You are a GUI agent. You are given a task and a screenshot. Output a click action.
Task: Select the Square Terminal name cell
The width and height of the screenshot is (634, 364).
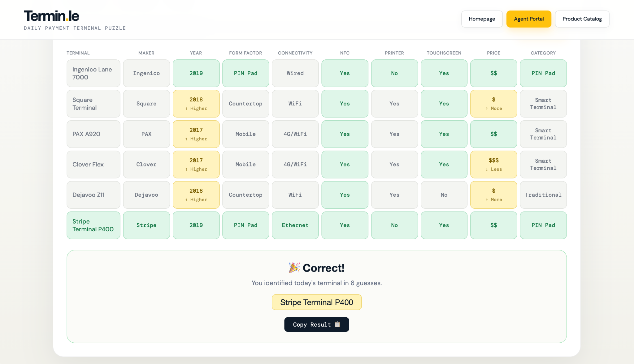coord(93,104)
